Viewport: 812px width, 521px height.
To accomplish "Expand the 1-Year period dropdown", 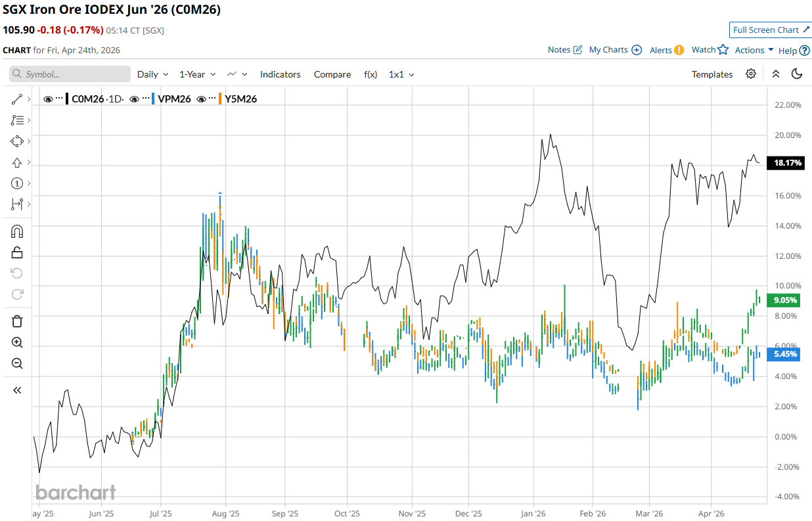I will click(196, 74).
